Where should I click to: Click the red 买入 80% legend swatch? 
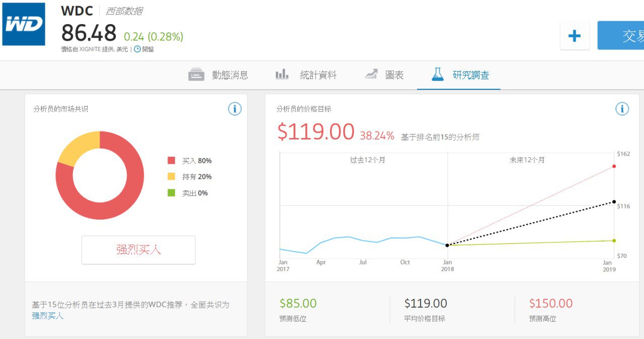tap(172, 161)
